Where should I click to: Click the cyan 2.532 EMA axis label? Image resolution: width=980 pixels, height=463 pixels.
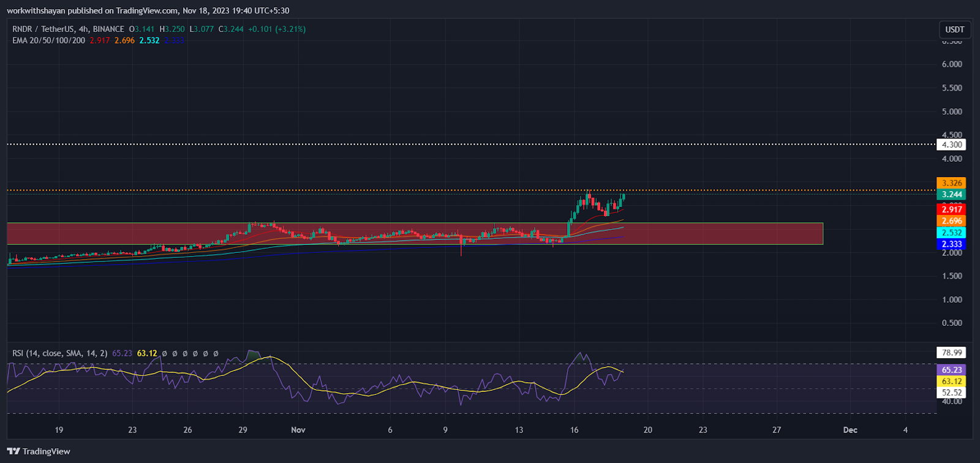pos(951,233)
